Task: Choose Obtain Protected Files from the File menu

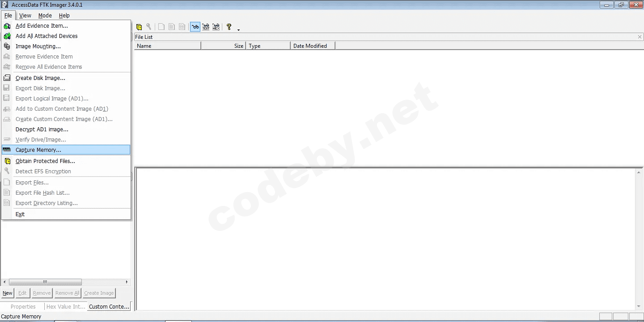Action: click(66, 161)
